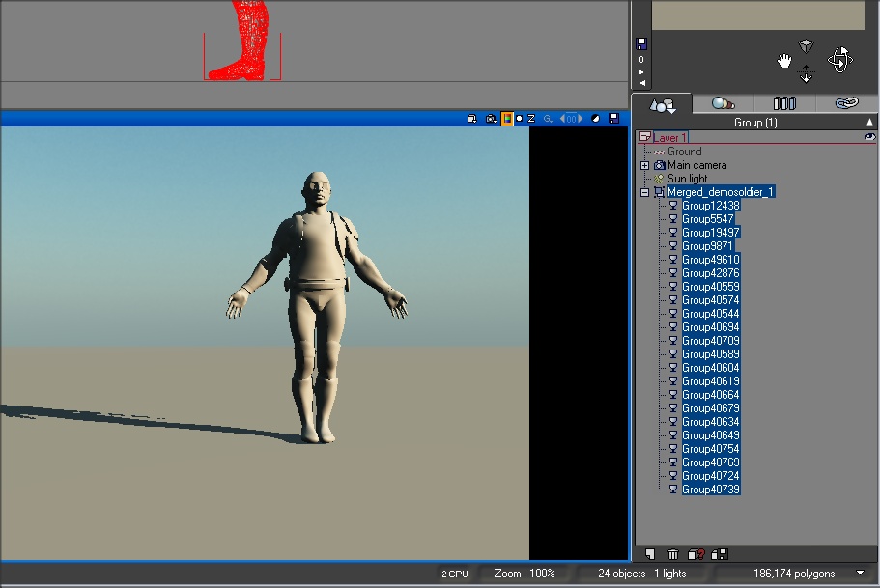
Task: Select Group40754 in the list
Action: 711,449
